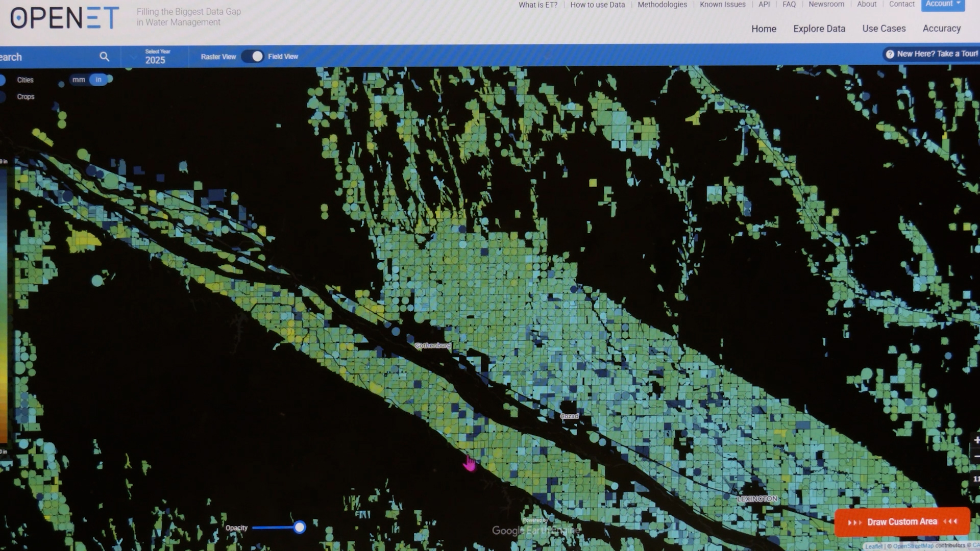The image size is (980, 551).
Task: Change units from inches to mm
Action: [79, 80]
